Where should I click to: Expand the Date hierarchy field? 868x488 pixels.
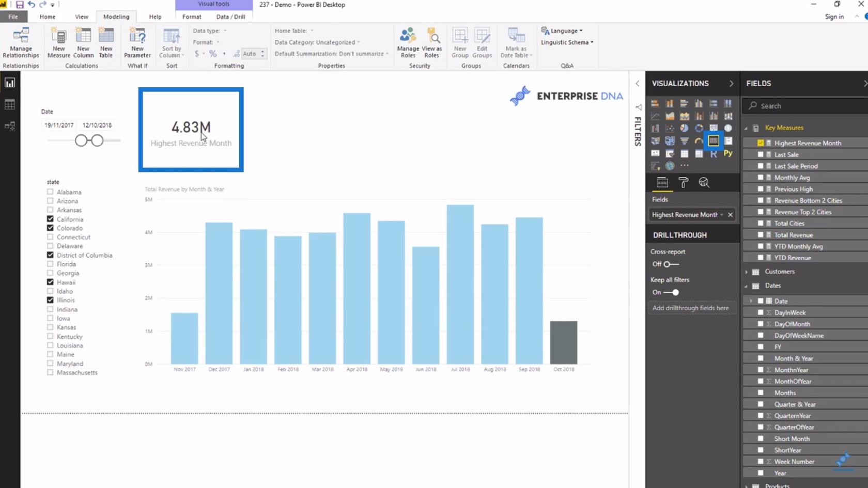pos(751,301)
